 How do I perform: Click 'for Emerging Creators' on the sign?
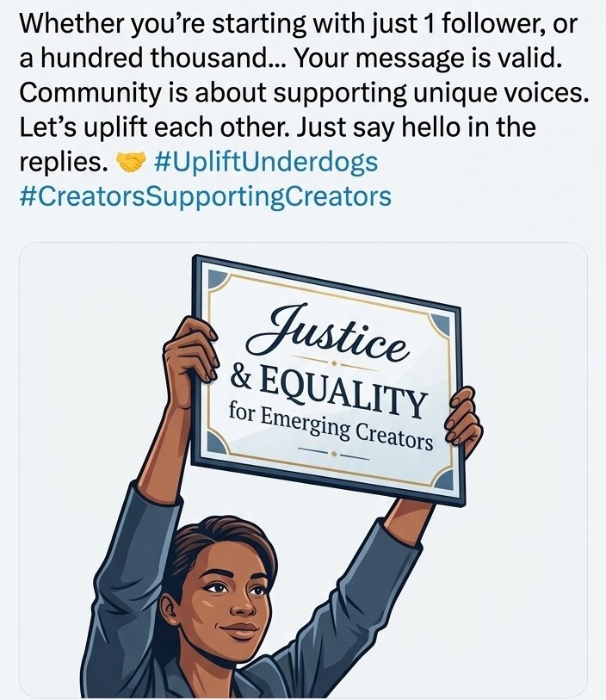tap(330, 426)
